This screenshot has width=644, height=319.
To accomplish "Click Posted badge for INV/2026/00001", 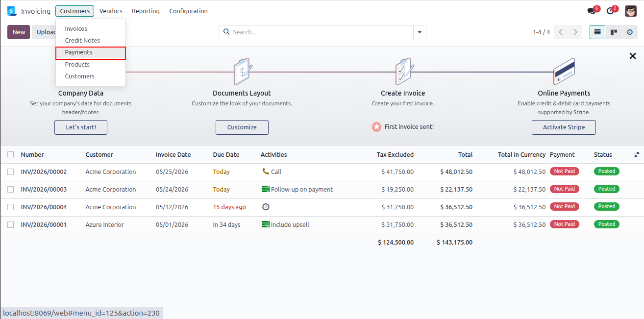I will pos(606,224).
